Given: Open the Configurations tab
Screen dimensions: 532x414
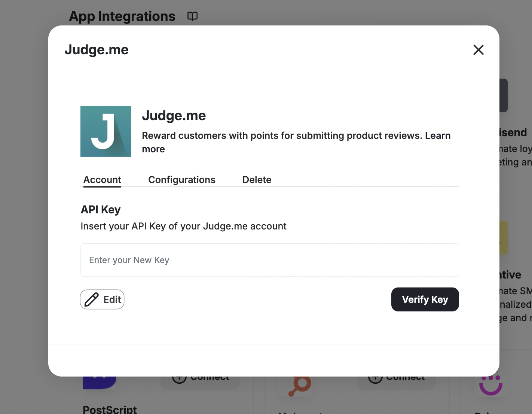Looking at the screenshot, I should (x=182, y=180).
